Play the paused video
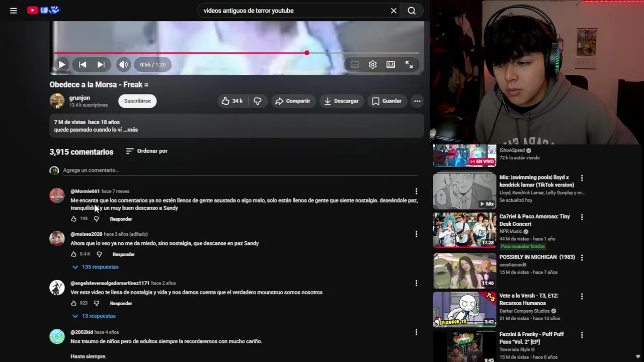 62,64
